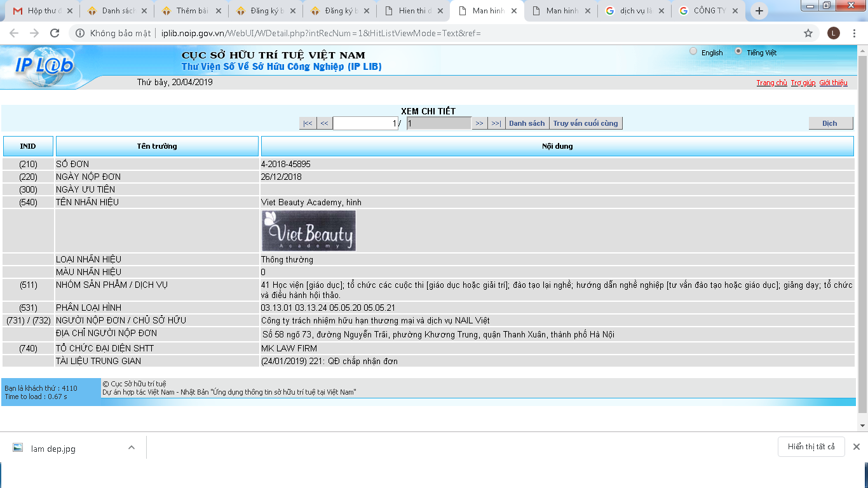Click the browser address bar URL
The width and height of the screenshot is (868, 488).
[x=321, y=33]
